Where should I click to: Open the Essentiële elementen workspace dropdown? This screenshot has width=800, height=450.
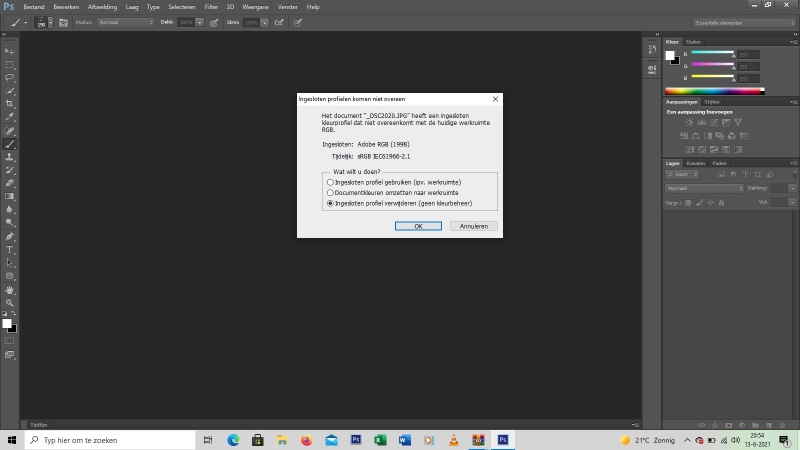click(x=744, y=23)
